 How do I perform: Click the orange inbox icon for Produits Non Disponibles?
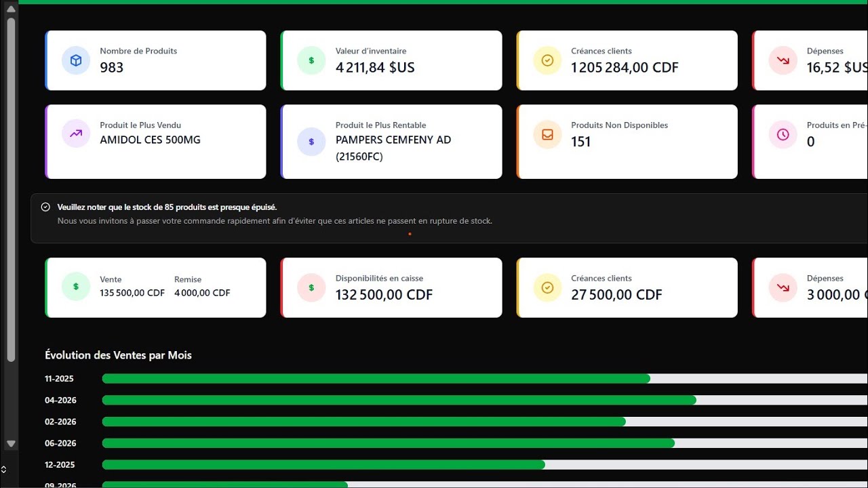tap(547, 134)
